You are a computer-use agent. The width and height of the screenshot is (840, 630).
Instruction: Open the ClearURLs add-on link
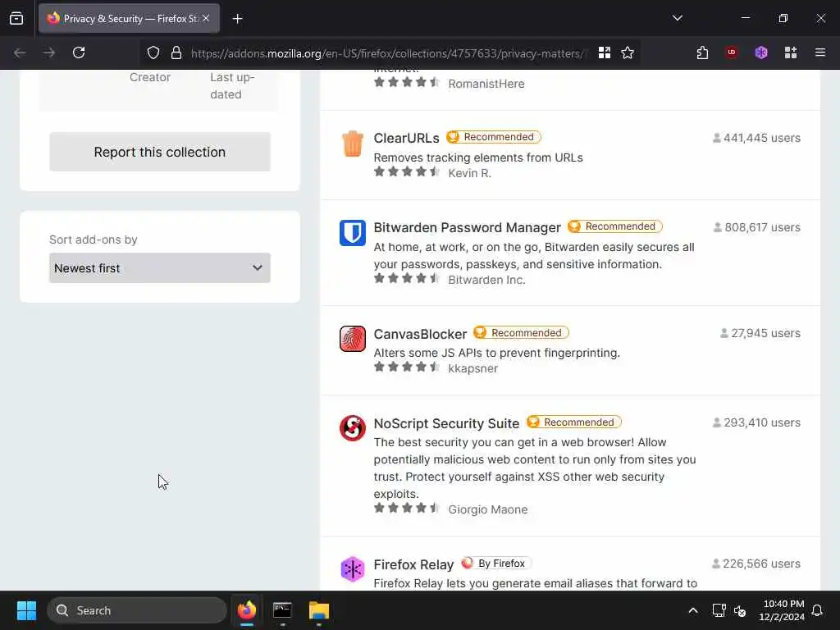tap(406, 138)
